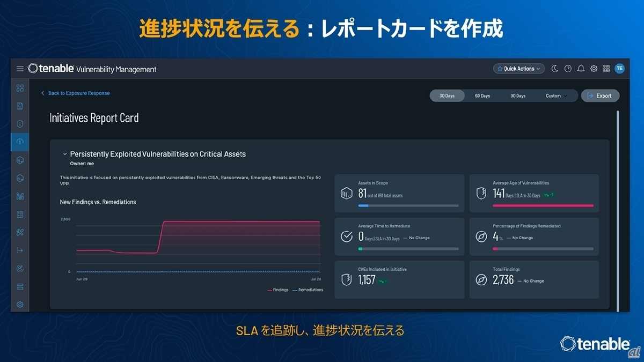This screenshot has height=362, width=644.
Task: Open the bar chart sidebar icon
Action: click(x=20, y=196)
